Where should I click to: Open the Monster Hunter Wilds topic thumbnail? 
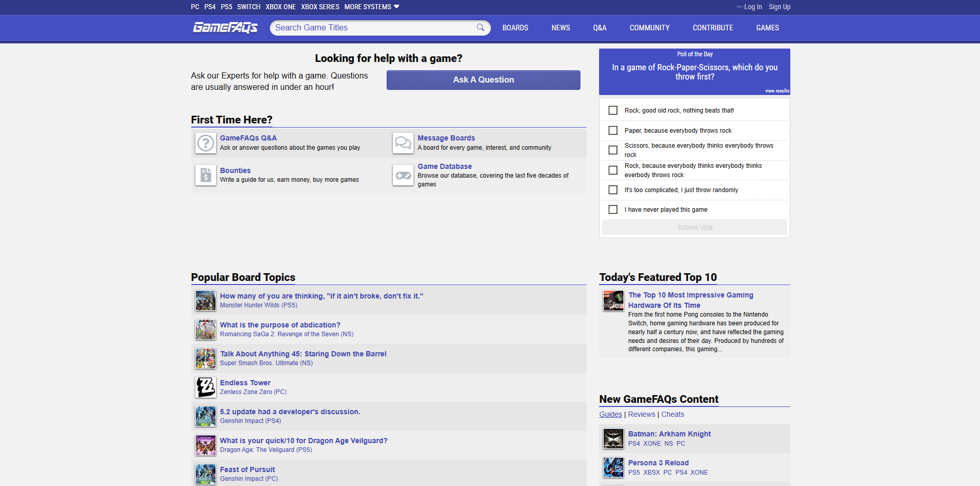[x=206, y=301]
